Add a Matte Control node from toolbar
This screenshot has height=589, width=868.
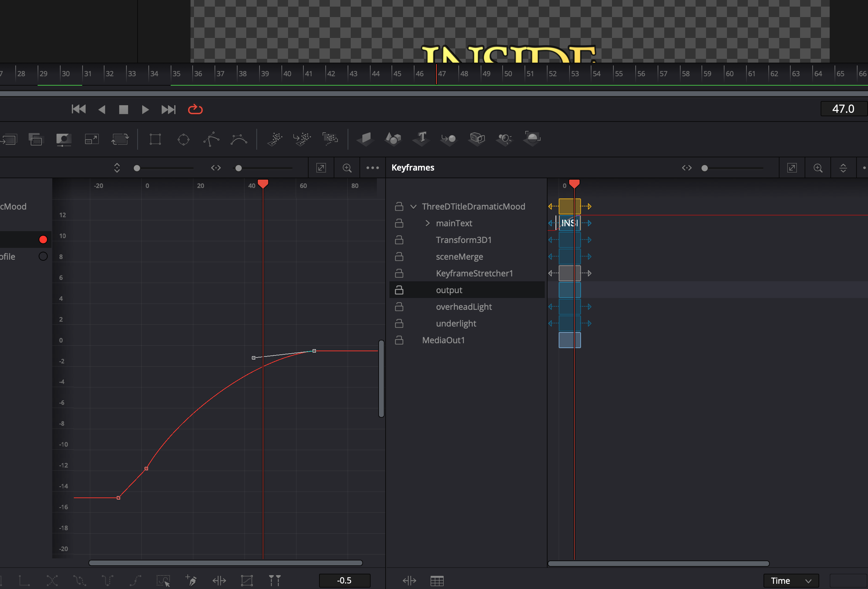pos(63,139)
